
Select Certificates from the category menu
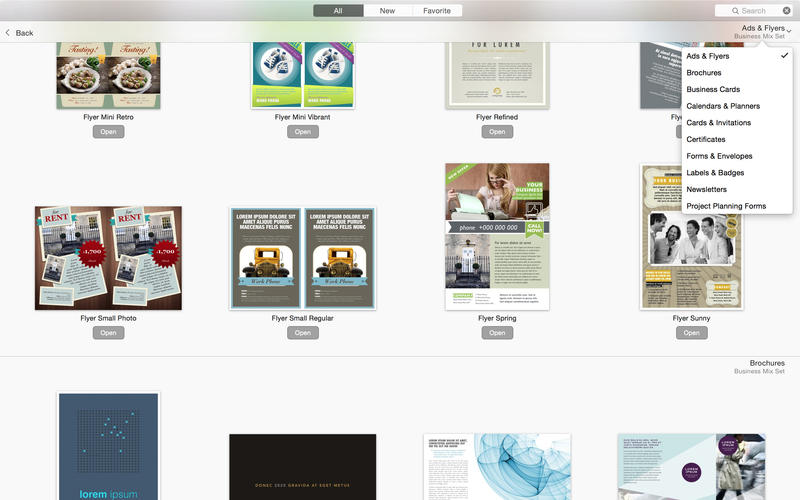coord(706,139)
